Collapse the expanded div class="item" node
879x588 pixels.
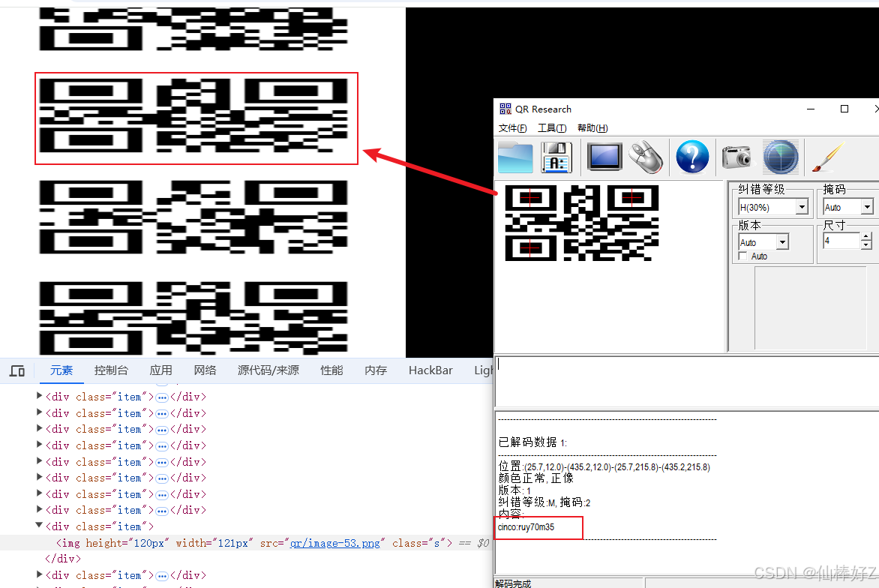click(39, 525)
